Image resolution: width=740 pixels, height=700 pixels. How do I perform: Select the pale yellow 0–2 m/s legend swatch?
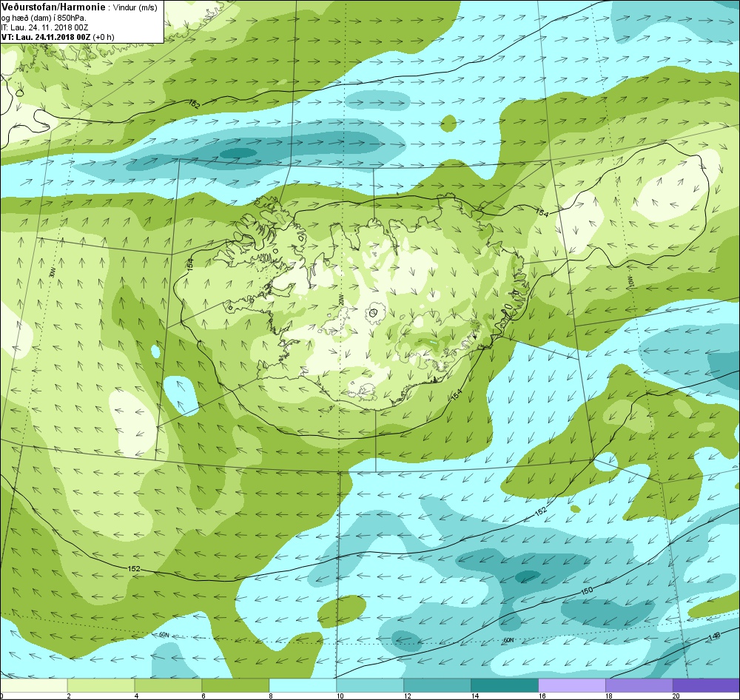click(34, 684)
